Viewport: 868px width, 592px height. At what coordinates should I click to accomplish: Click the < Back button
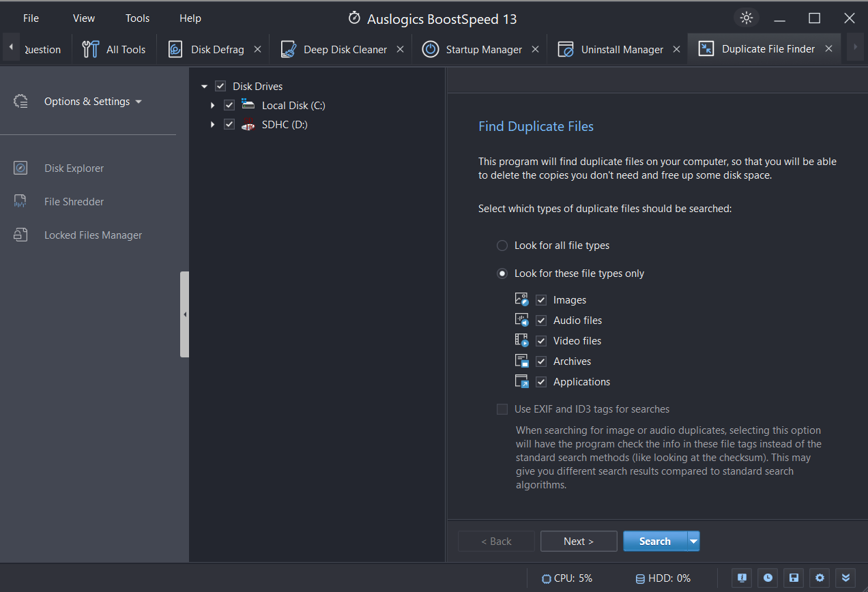(x=496, y=542)
